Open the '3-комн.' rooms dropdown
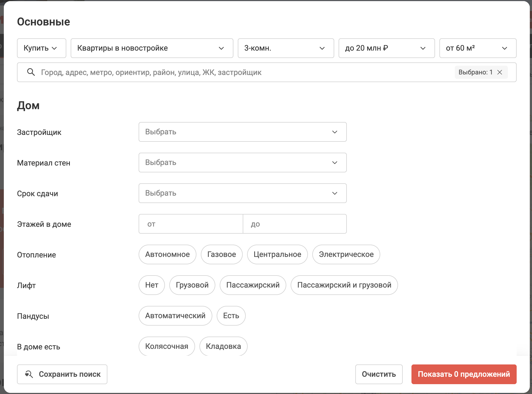532x394 pixels. click(x=286, y=48)
